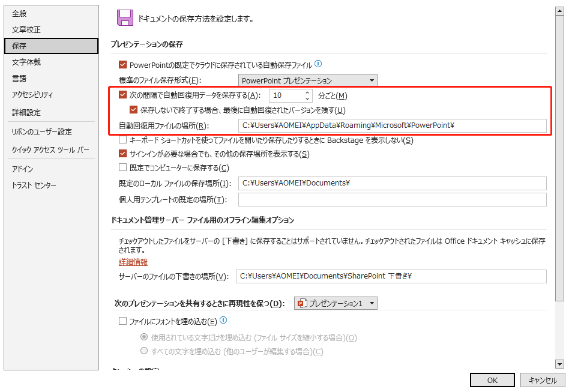Viewport: 569px width, 392px height.
Task: Click the vertical scrollbar thumb
Action: pyautogui.click(x=559, y=158)
